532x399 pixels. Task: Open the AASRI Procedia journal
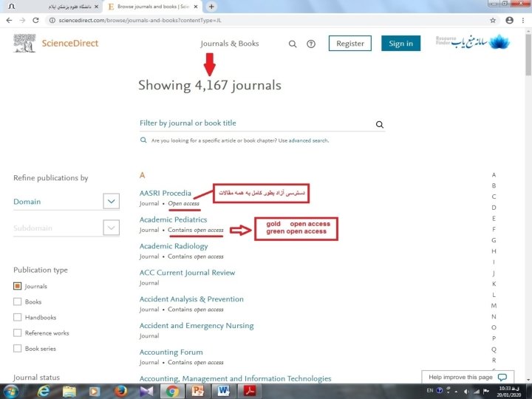click(166, 193)
